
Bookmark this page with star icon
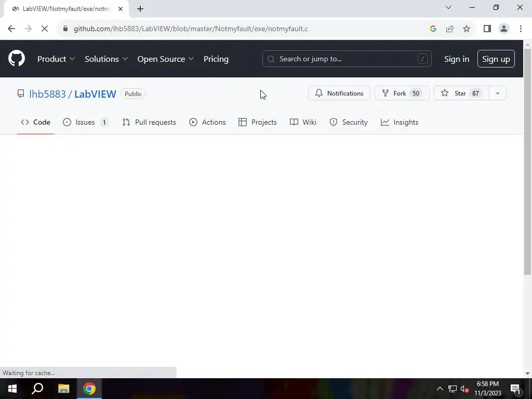click(x=467, y=29)
